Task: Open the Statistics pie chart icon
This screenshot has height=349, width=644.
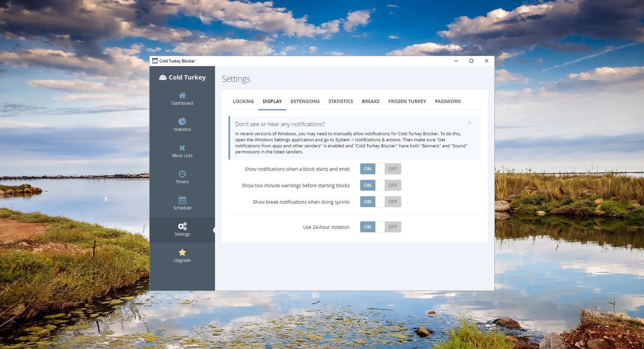Action: 182,121
